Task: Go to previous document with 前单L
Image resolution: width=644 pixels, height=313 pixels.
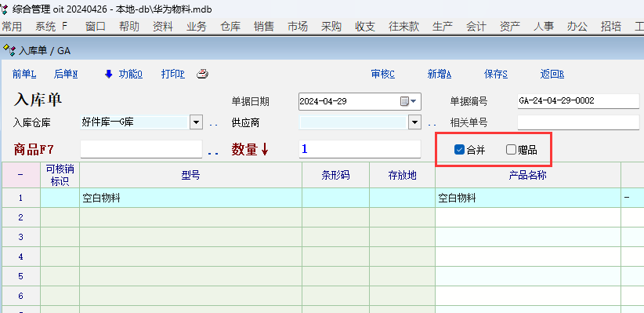Action: click(24, 74)
